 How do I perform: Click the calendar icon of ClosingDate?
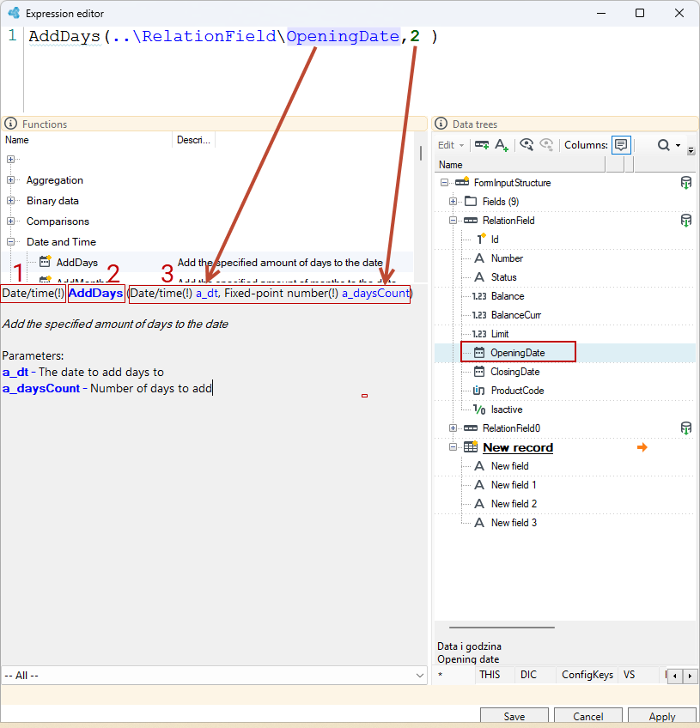coord(479,372)
